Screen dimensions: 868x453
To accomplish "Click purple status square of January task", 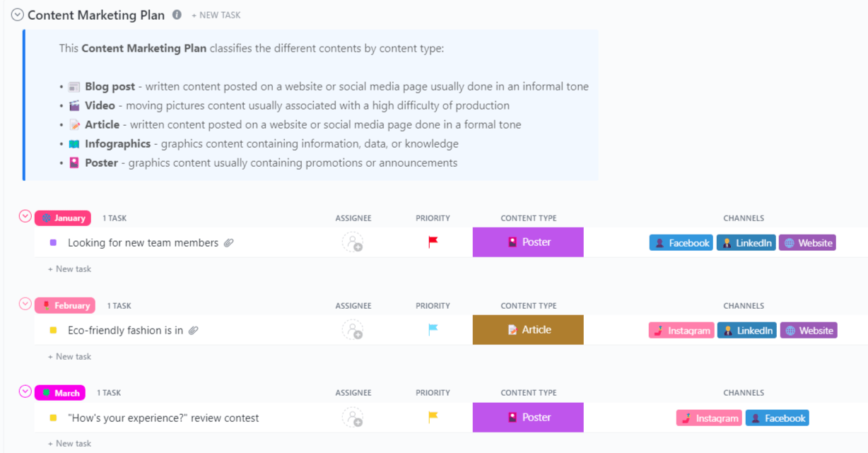I will click(53, 242).
